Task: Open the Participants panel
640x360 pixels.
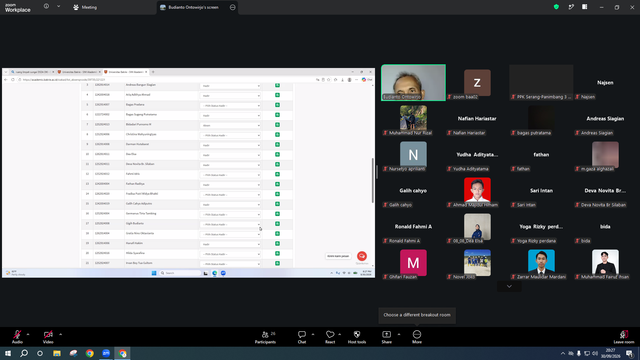Action: [265, 337]
